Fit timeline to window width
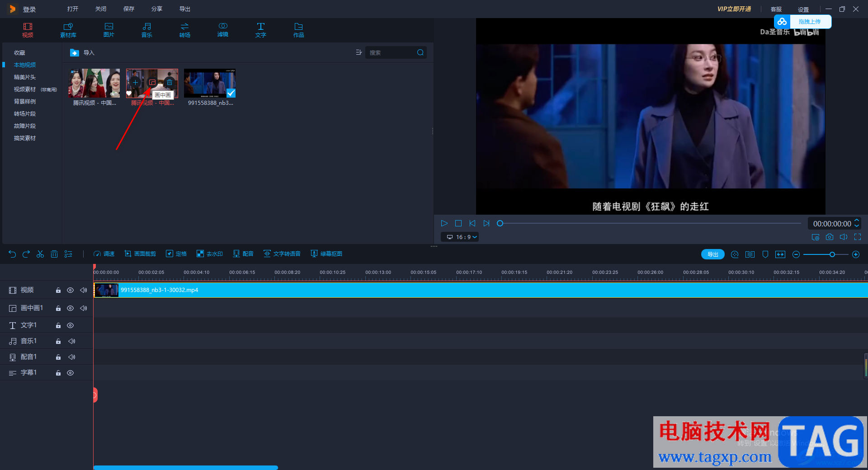The image size is (868, 470). tap(780, 254)
